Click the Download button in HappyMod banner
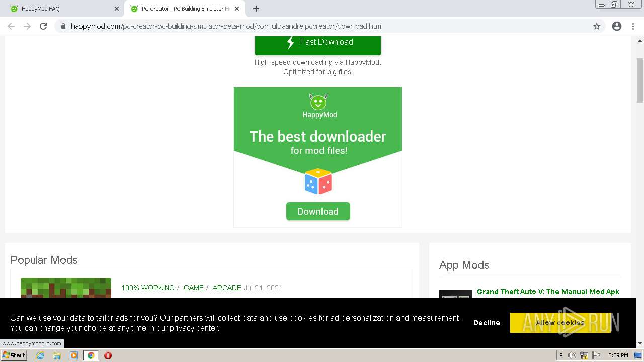 318,211
